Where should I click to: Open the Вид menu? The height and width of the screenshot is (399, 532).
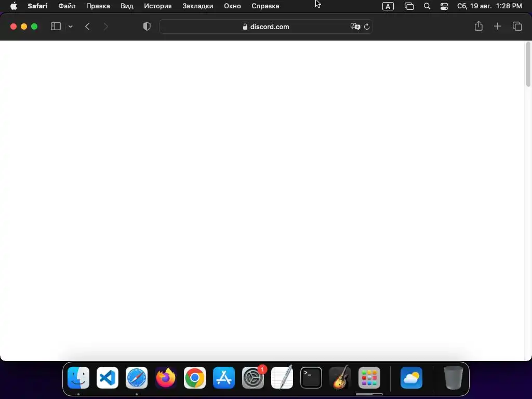click(127, 6)
